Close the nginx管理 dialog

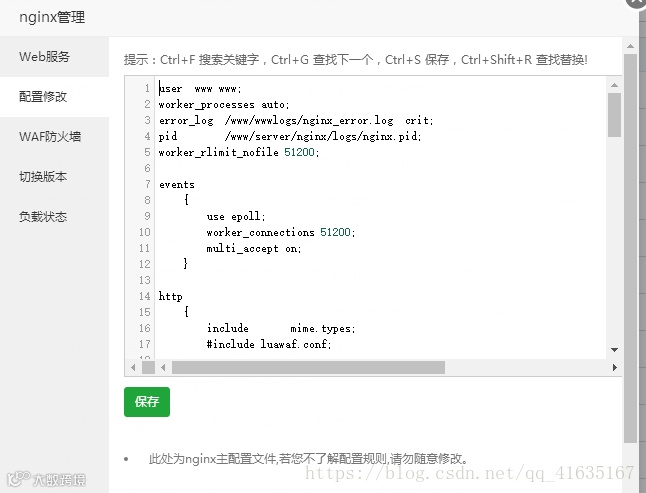click(x=637, y=2)
